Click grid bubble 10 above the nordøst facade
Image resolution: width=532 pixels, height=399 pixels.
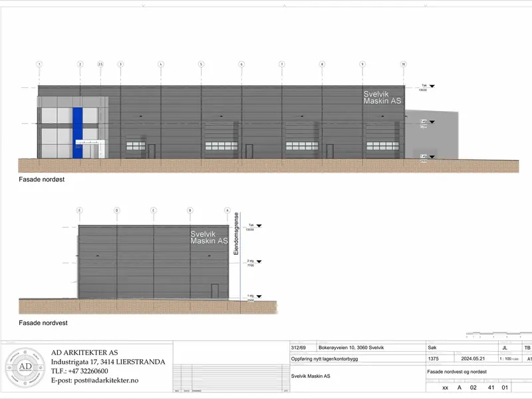click(x=404, y=64)
